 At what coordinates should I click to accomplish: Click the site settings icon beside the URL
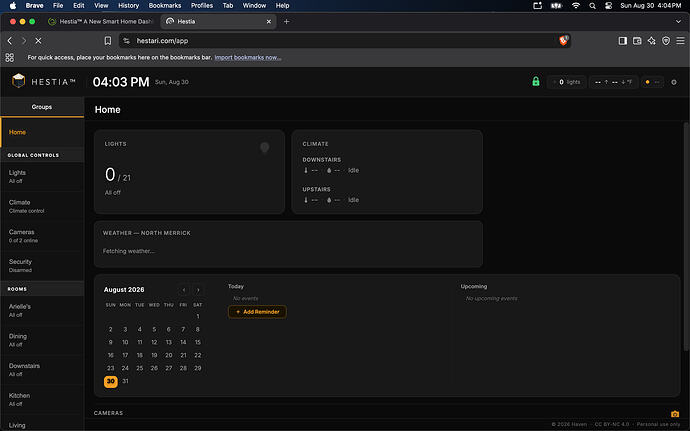coord(127,41)
